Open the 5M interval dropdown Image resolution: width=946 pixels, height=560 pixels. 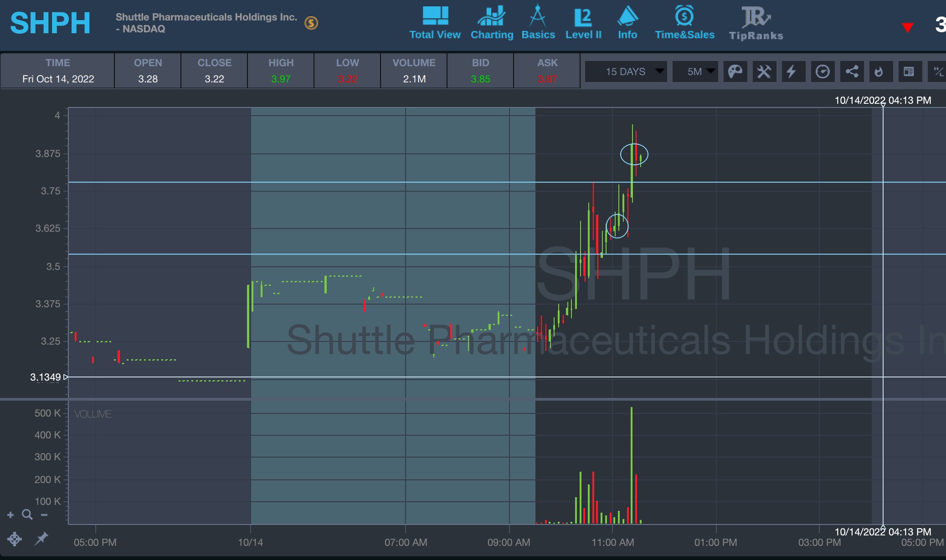(695, 71)
